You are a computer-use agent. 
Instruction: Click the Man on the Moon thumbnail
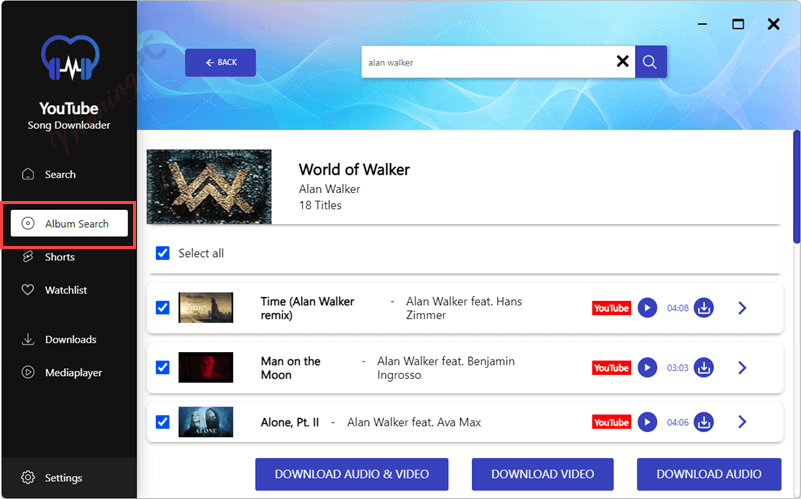(x=205, y=367)
